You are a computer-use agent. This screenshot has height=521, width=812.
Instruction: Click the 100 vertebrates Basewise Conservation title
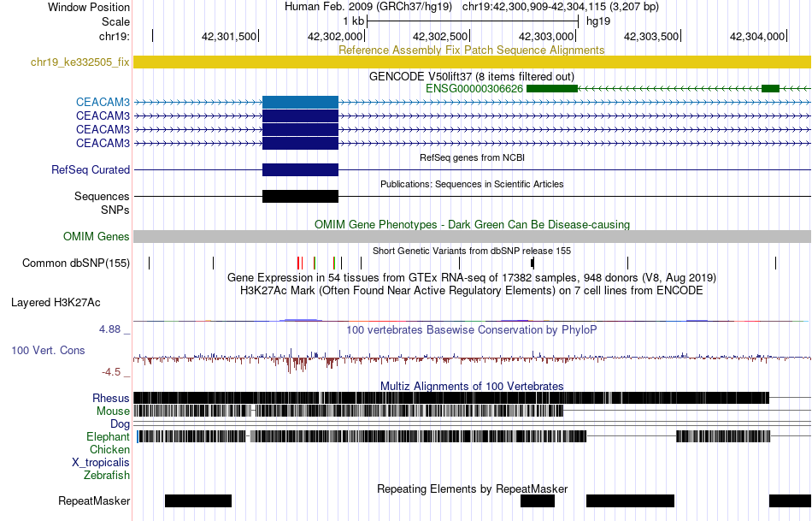pos(472,329)
